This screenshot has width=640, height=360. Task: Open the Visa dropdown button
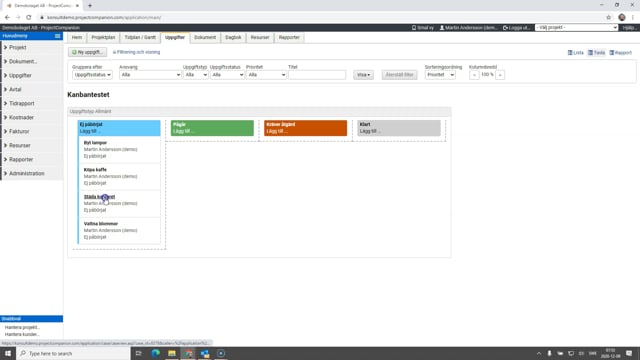coord(363,75)
